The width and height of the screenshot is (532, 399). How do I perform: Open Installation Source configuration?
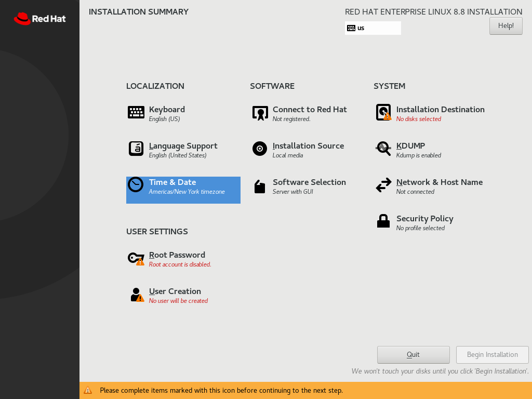click(309, 146)
